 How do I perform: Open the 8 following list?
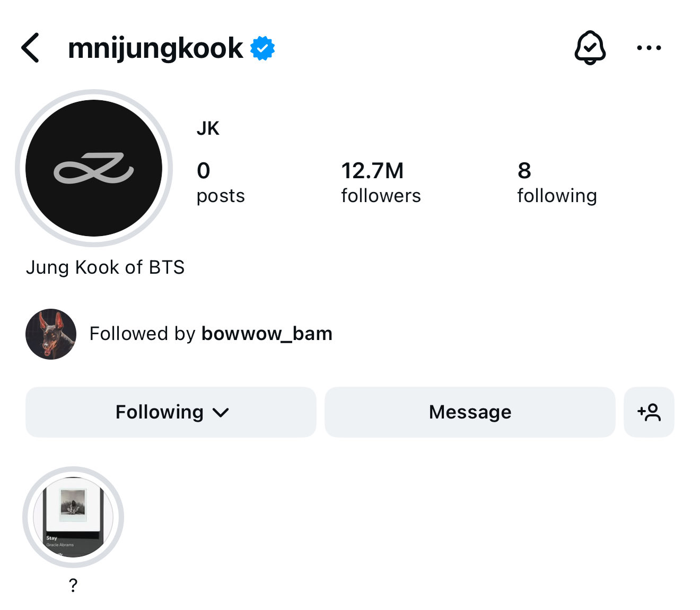pos(556,182)
